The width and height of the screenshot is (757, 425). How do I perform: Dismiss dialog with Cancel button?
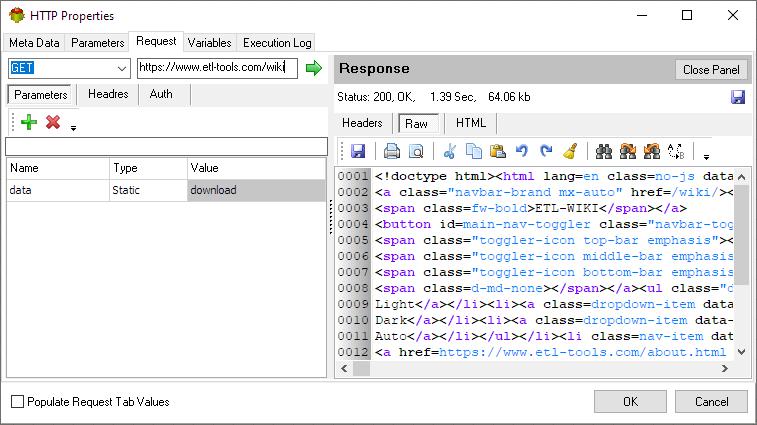711,401
